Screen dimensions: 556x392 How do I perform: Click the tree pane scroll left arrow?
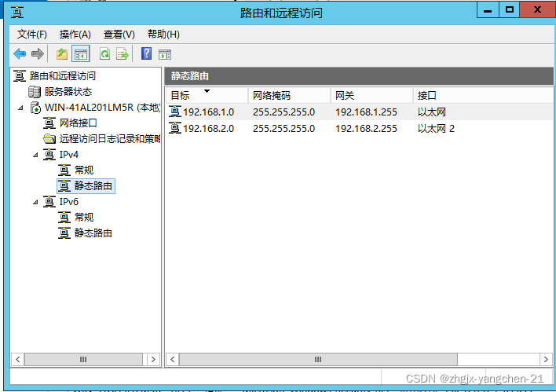tap(18, 359)
